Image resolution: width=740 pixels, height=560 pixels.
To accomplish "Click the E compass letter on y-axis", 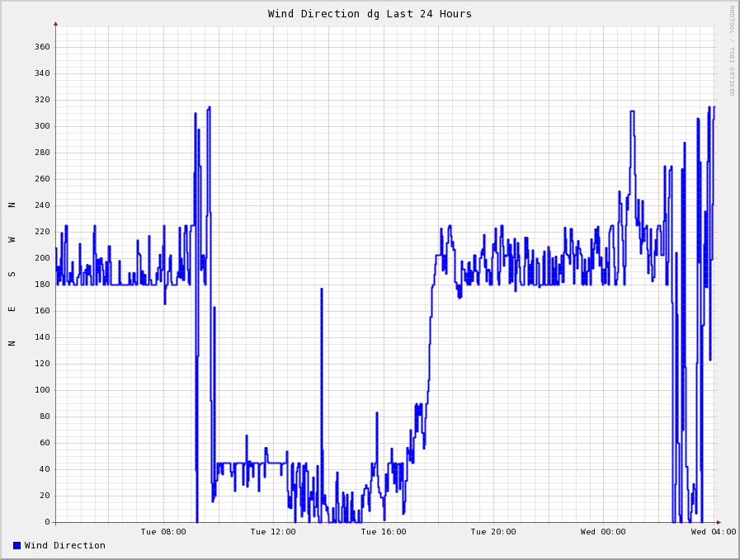I will [12, 308].
